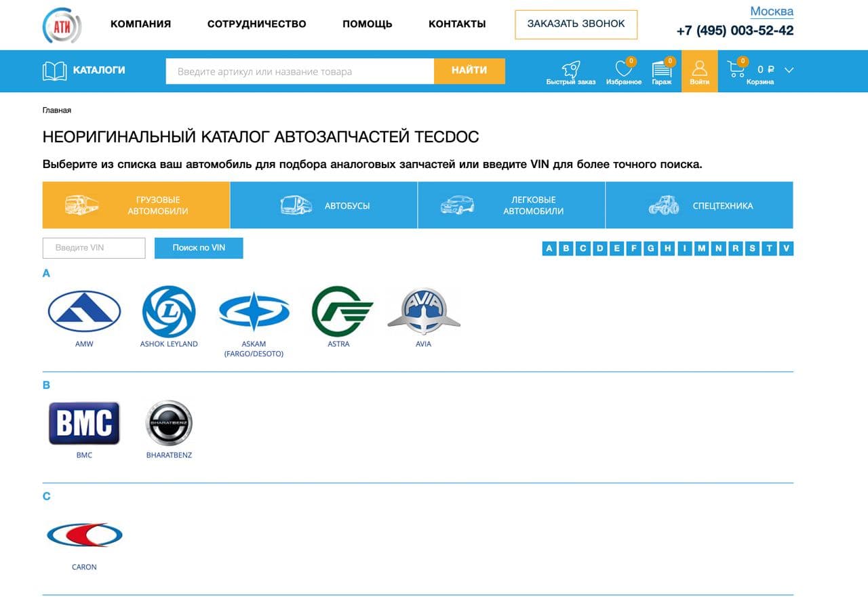868x597 pixels.
Task: Select the Avia brand logo
Action: 424,312
